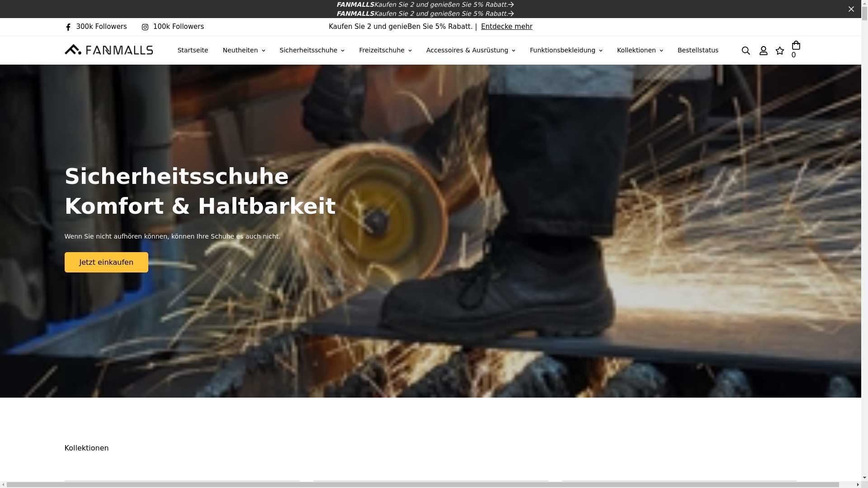Close the top announcement bar
This screenshot has width=868, height=488.
pos(851,9)
